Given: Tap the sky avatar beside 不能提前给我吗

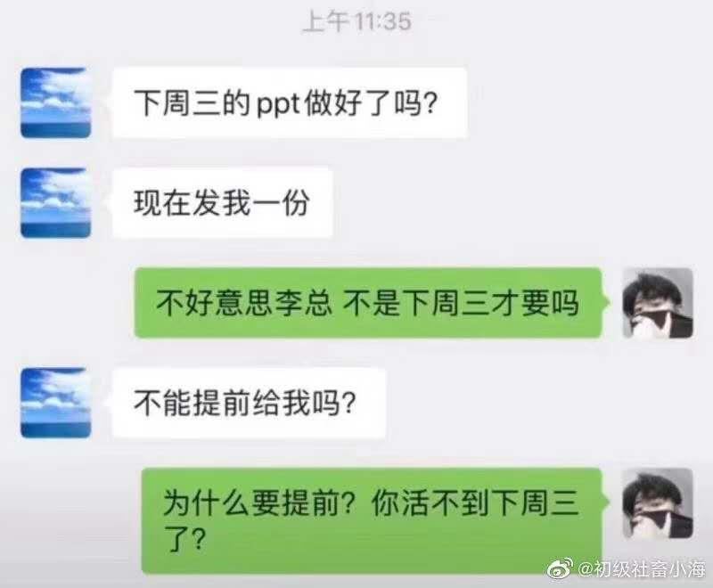Looking at the screenshot, I should (x=56, y=403).
